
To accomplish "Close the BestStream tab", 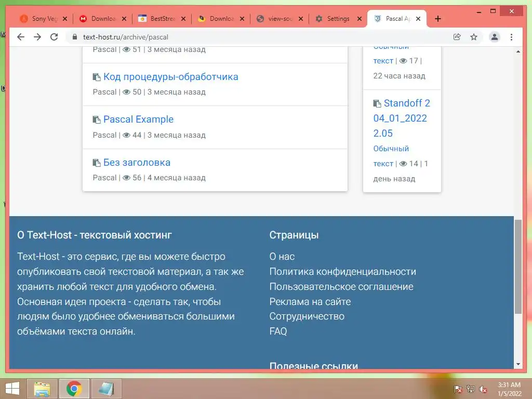I will coord(183,19).
